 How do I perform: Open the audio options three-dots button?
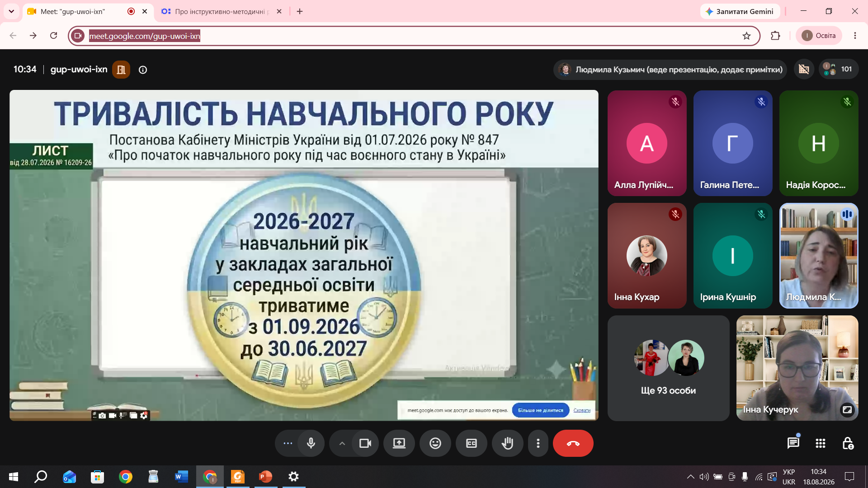(288, 443)
